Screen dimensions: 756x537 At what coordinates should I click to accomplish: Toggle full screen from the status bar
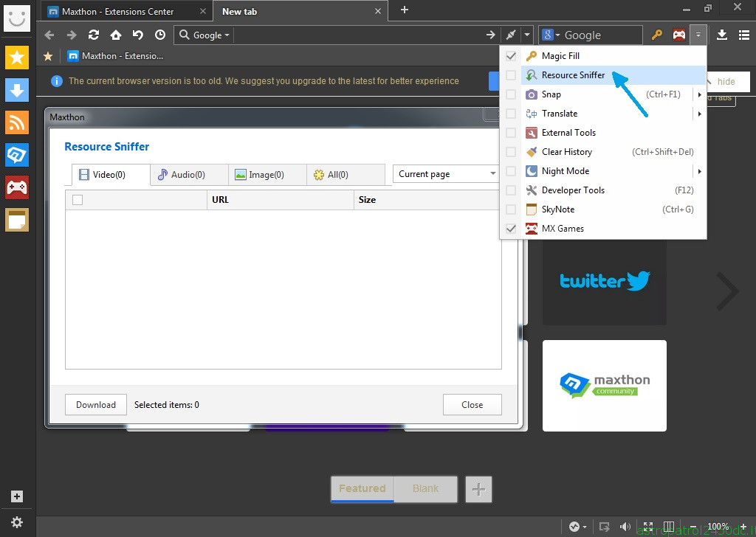coord(648,527)
